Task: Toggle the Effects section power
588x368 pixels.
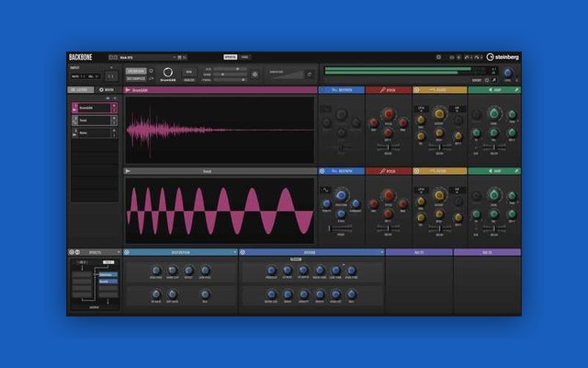Action: (72, 252)
